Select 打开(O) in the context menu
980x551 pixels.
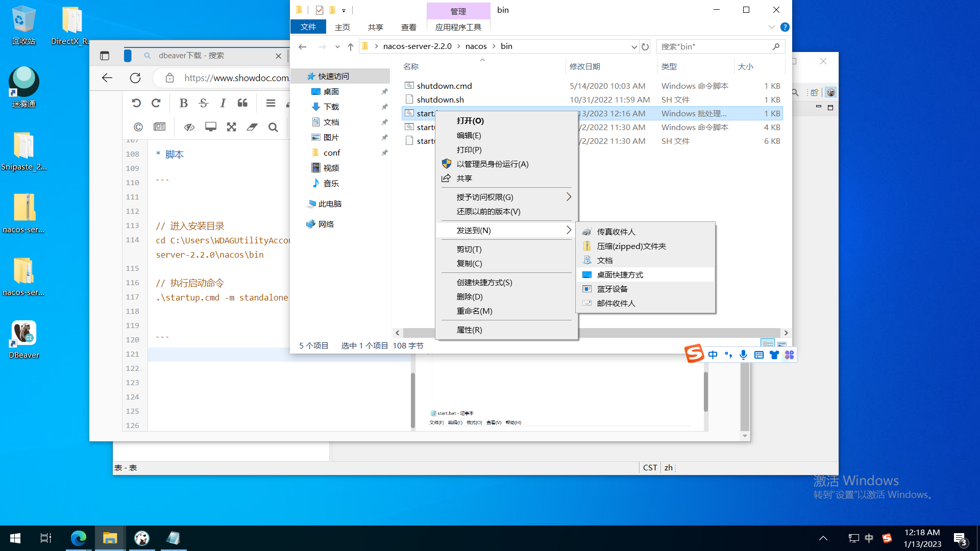pos(506,121)
